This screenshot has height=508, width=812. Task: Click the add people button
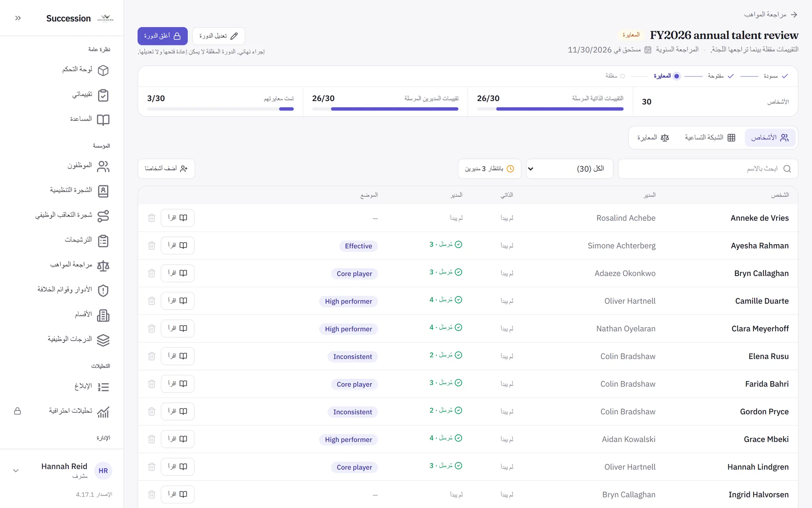[166, 169]
